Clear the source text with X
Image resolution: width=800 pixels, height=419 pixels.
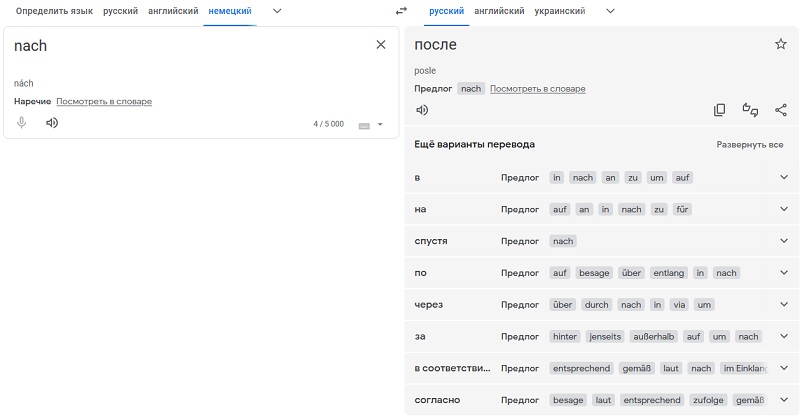[380, 45]
